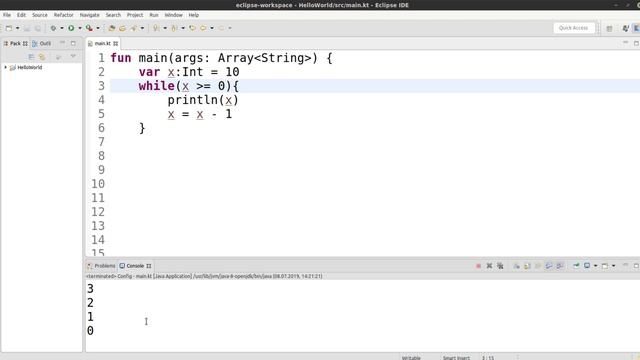Open the New file dropdown arrow
The image size is (640, 360).
click(18, 28)
